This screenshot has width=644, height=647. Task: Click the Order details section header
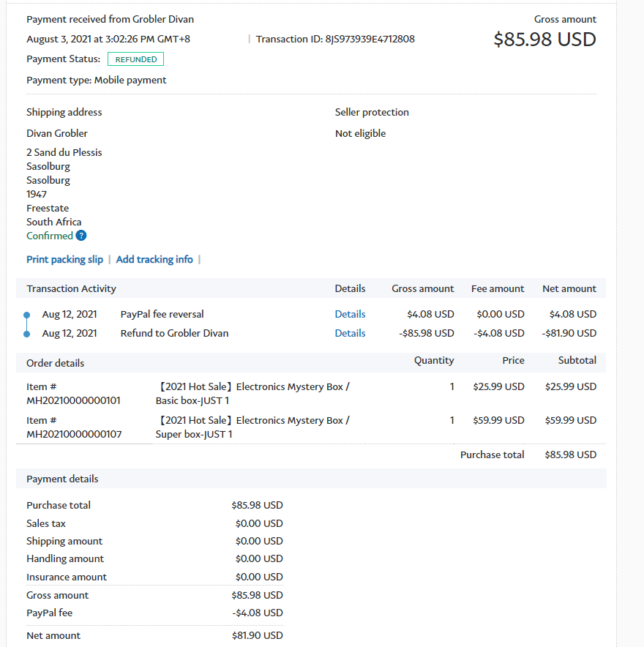[x=55, y=363]
